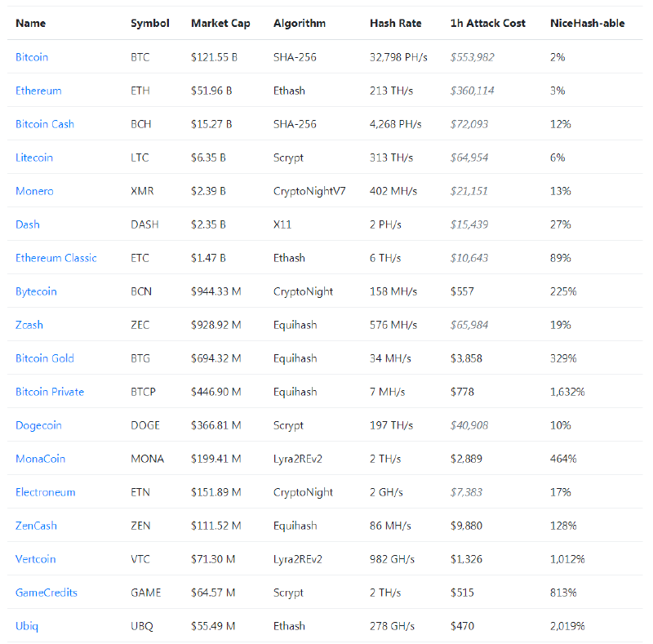Screen dimensions: 653x644
Task: Open the Monero link
Action: pyautogui.click(x=34, y=191)
